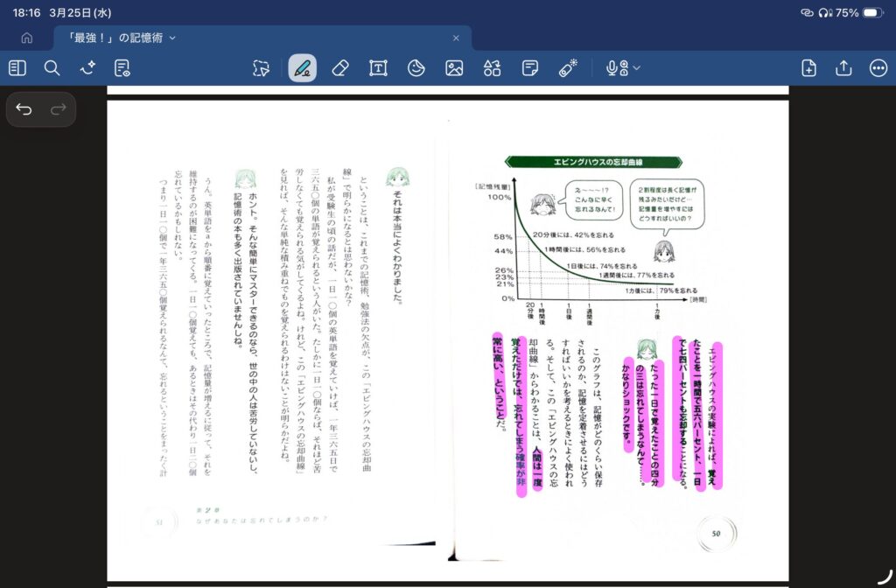The image size is (896, 588).
Task: Close the 「最強！」の記憶術 tab
Action: tap(456, 38)
